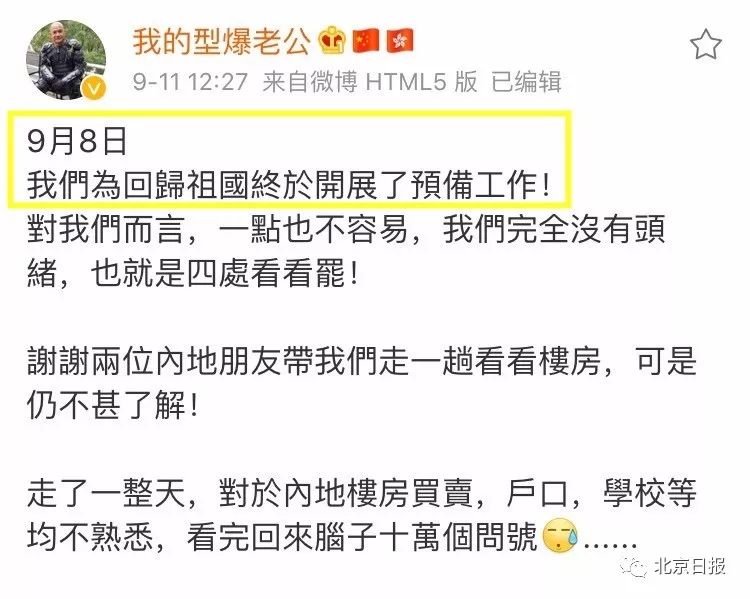Click the paragraph starting with 謝謝兩位內地朋友
750x599 pixels.
(362, 383)
